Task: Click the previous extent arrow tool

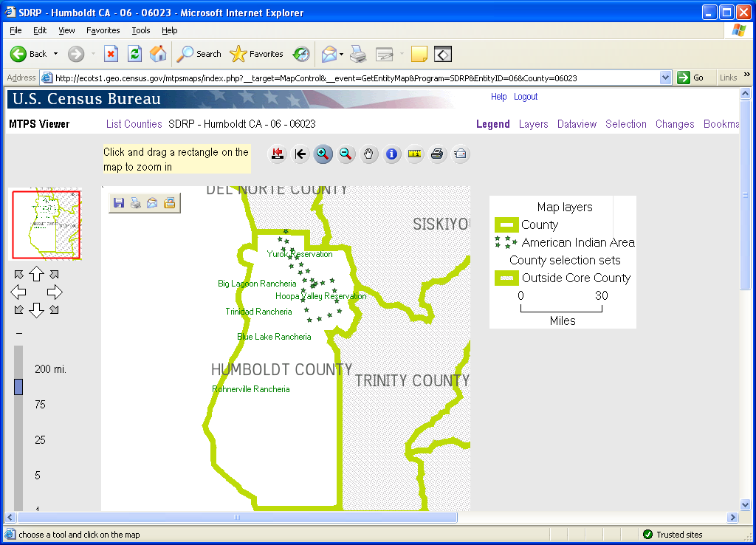Action: 300,154
